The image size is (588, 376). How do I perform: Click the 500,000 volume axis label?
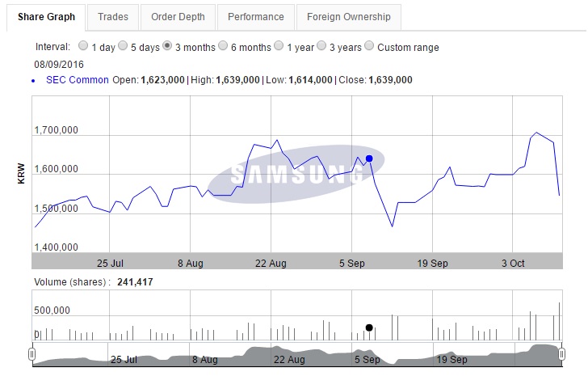coord(52,311)
